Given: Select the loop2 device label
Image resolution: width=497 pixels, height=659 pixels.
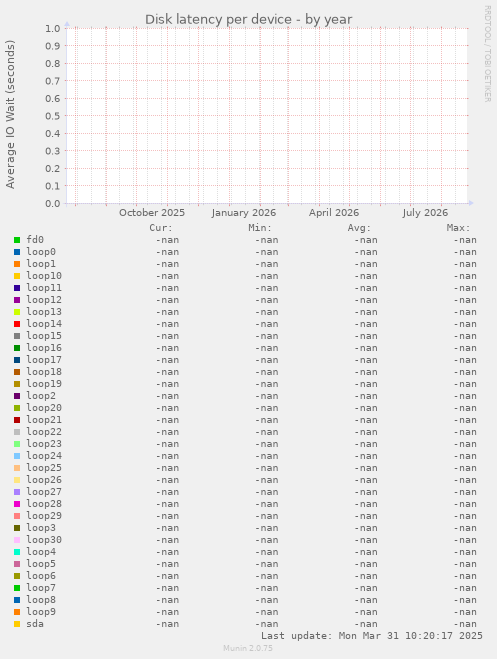Looking at the screenshot, I should click(x=41, y=396).
